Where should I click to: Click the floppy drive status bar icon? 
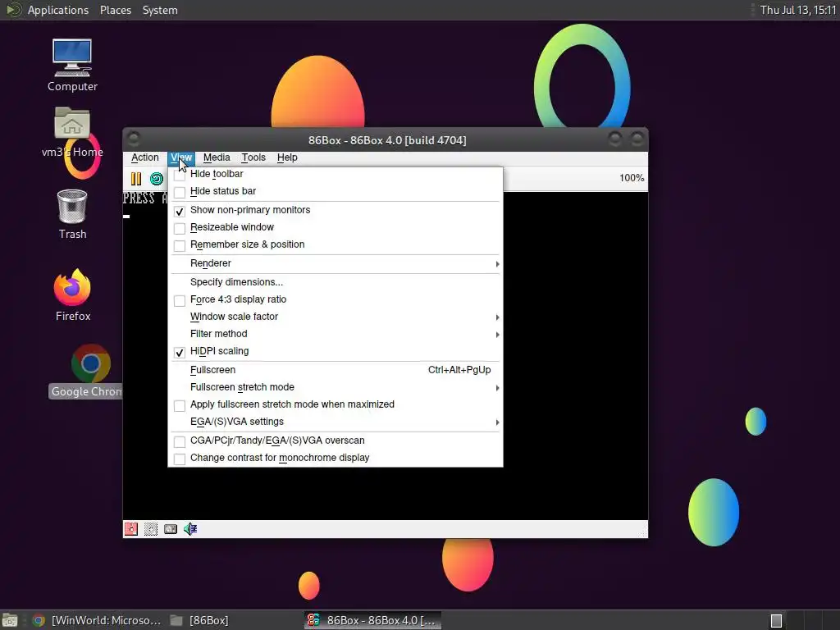[x=130, y=529]
